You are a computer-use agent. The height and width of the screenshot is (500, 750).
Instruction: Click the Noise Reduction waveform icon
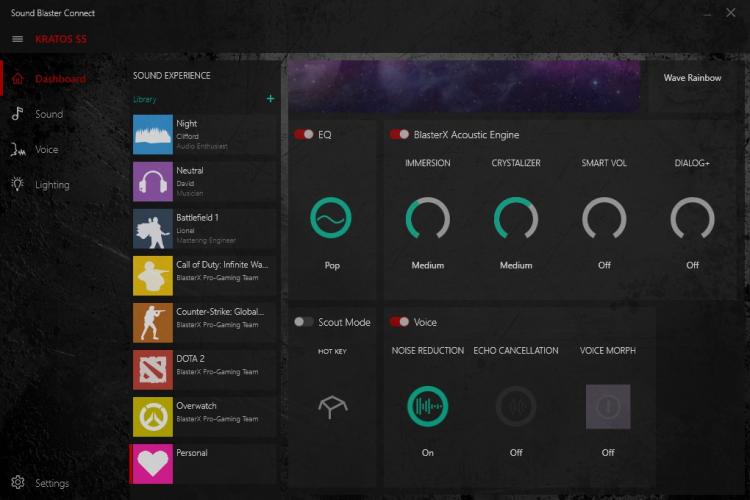coord(427,406)
